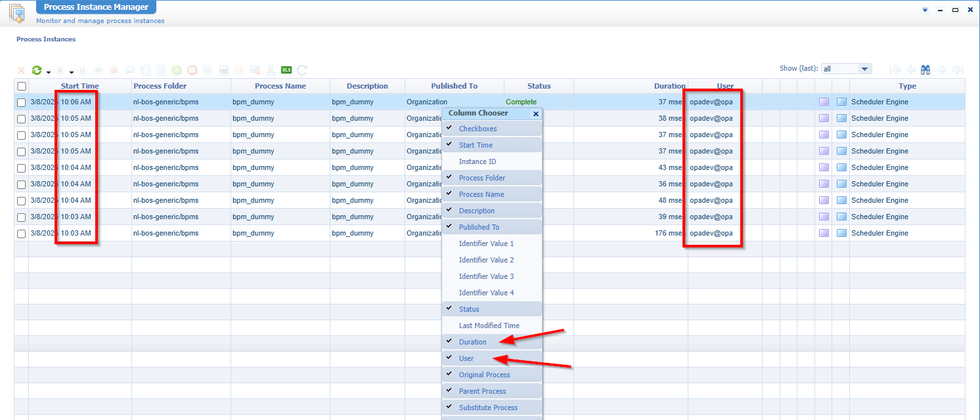980x420 pixels.
Task: Expand the dropdown arrow beside Refresh
Action: 49,72
